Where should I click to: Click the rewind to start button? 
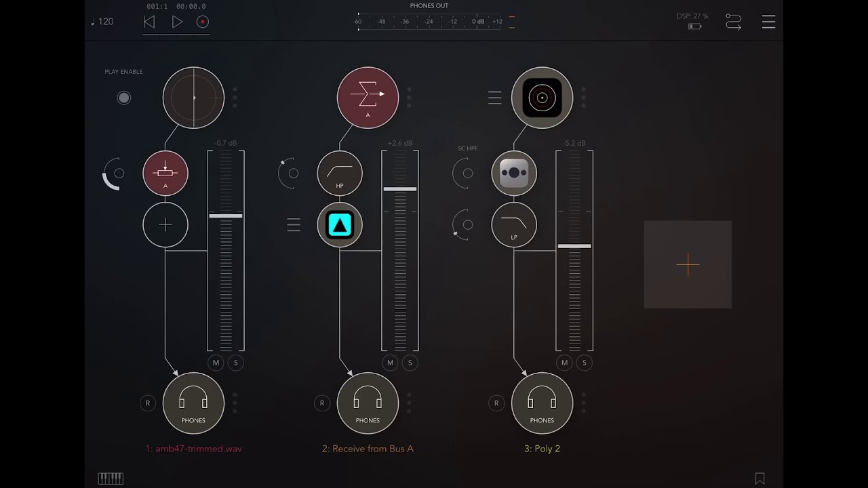pos(149,22)
